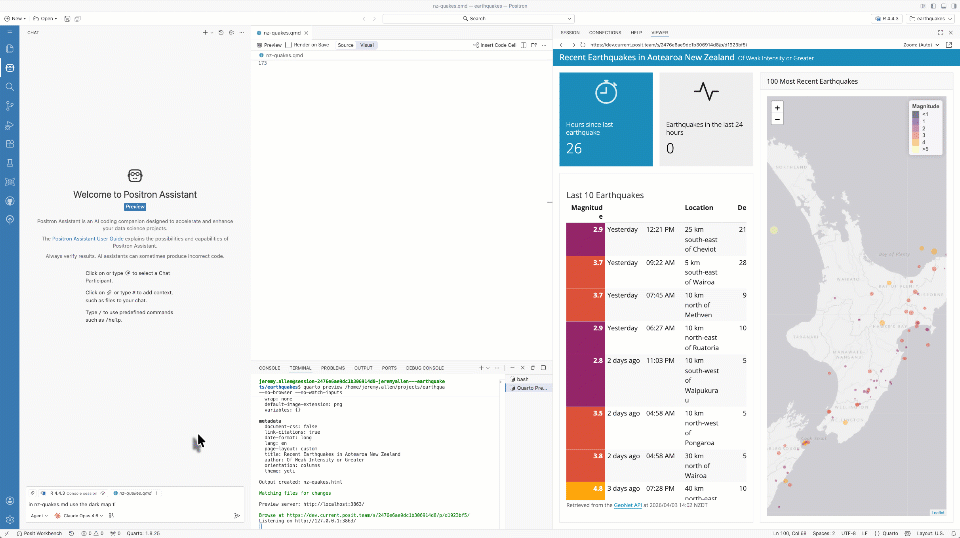This screenshot has height=538, width=960.
Task: Open the Manage settings gear icon
Action: [x=10, y=519]
